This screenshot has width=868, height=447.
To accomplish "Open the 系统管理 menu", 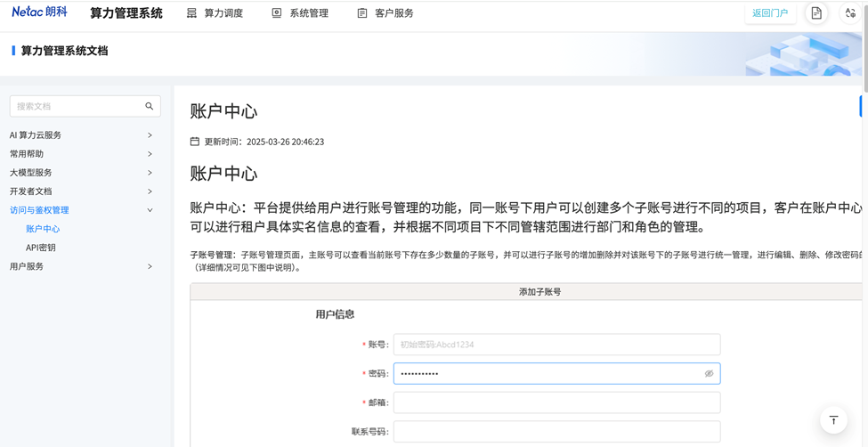I will pos(308,13).
